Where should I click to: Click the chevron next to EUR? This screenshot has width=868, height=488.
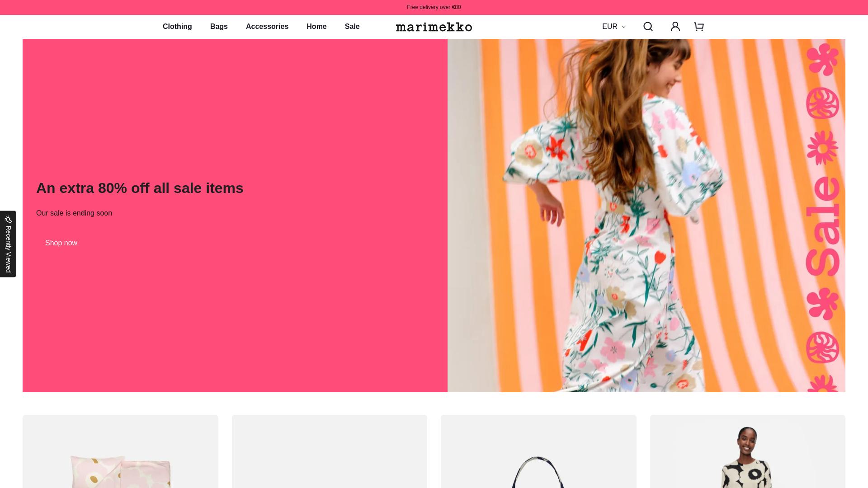624,27
